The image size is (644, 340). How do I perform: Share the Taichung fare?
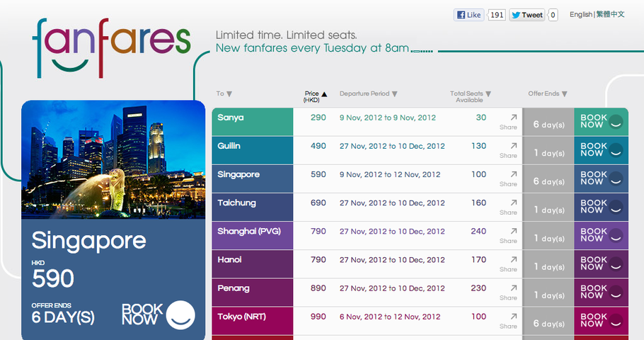pyautogui.click(x=510, y=208)
